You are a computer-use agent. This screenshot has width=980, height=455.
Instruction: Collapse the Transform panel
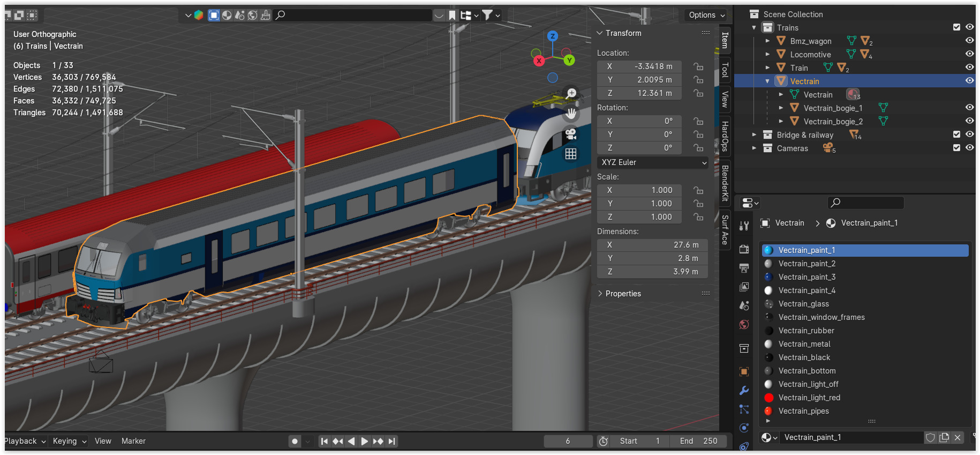600,33
